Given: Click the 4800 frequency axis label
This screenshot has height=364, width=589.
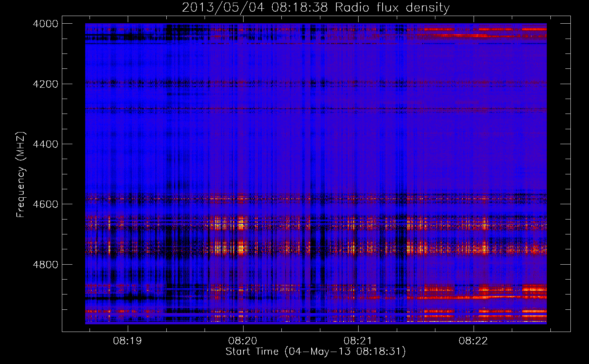Looking at the screenshot, I should [x=46, y=265].
